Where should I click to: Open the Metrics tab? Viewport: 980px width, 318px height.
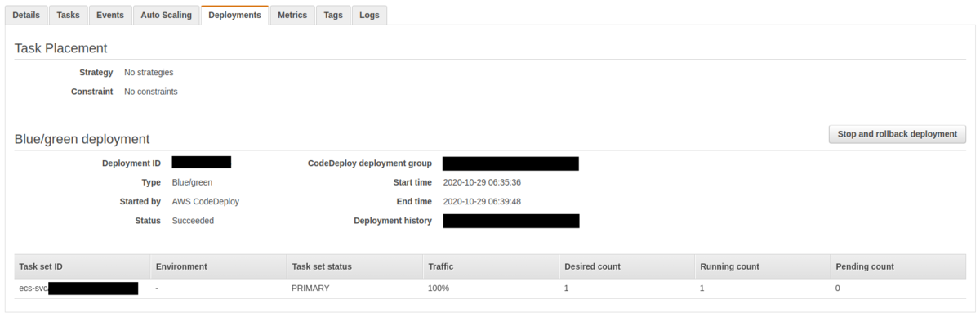coord(292,15)
